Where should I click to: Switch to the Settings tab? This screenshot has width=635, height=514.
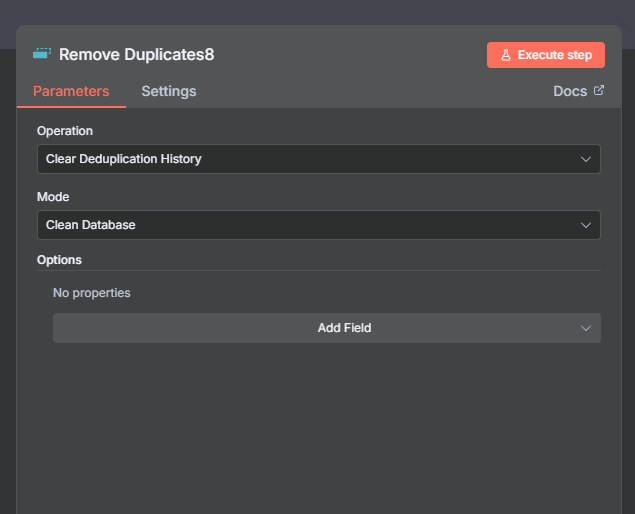tap(168, 91)
